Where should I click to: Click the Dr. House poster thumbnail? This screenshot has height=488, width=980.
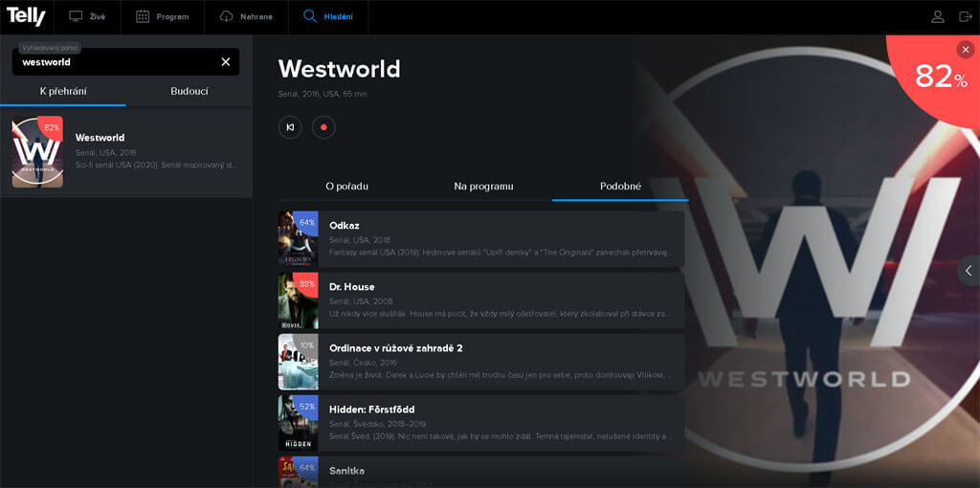pyautogui.click(x=299, y=300)
